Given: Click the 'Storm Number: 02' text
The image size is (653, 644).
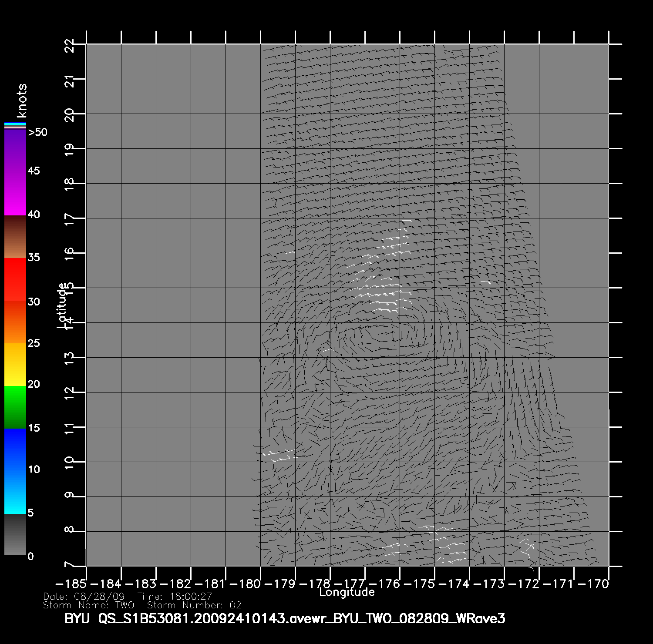Looking at the screenshot, I should pos(194,605).
